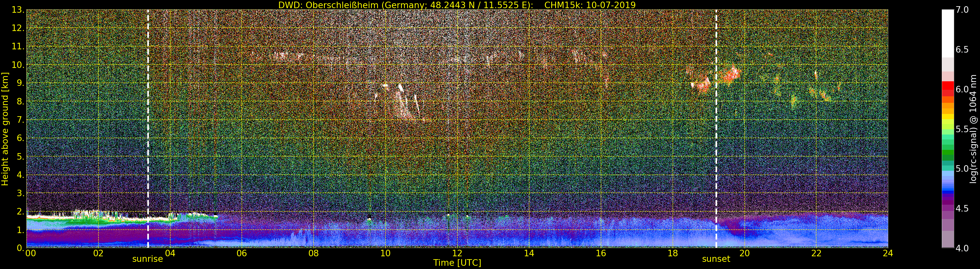Click the time tick label '24'
The image size is (980, 269).
pyautogui.click(x=888, y=253)
